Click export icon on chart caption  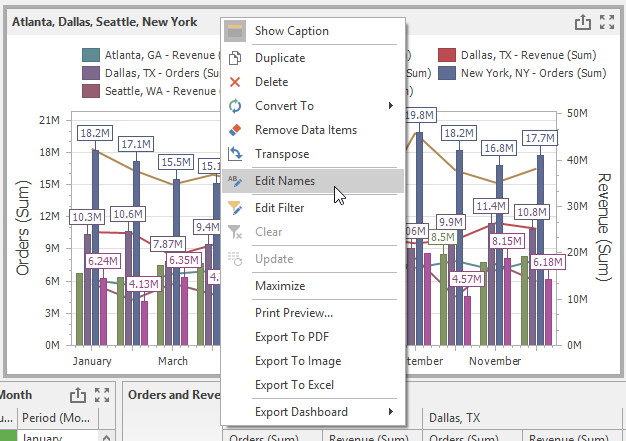coord(582,22)
